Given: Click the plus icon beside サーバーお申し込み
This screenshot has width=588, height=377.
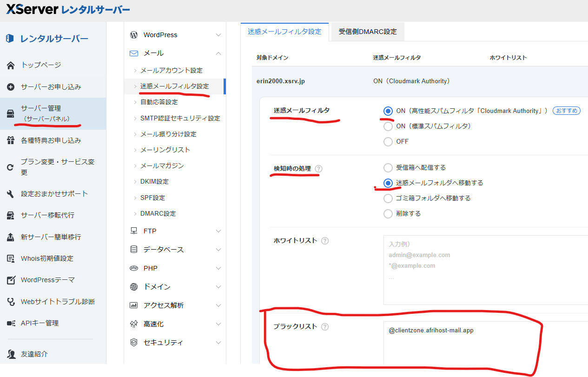Looking at the screenshot, I should (x=11, y=87).
